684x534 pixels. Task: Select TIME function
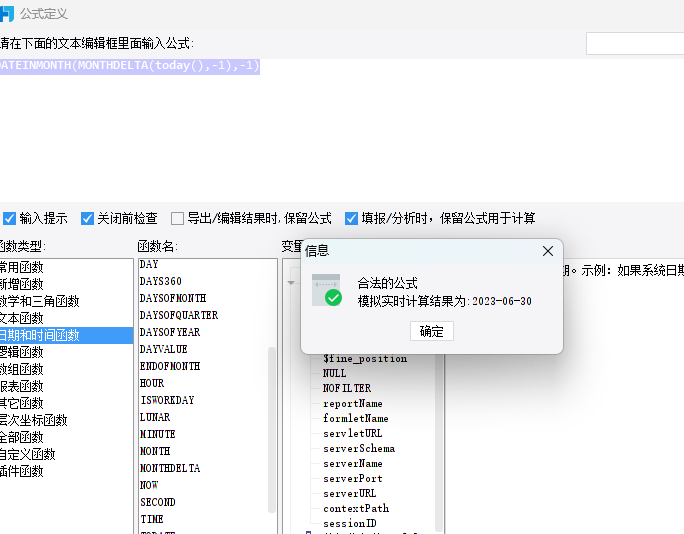pyautogui.click(x=152, y=520)
